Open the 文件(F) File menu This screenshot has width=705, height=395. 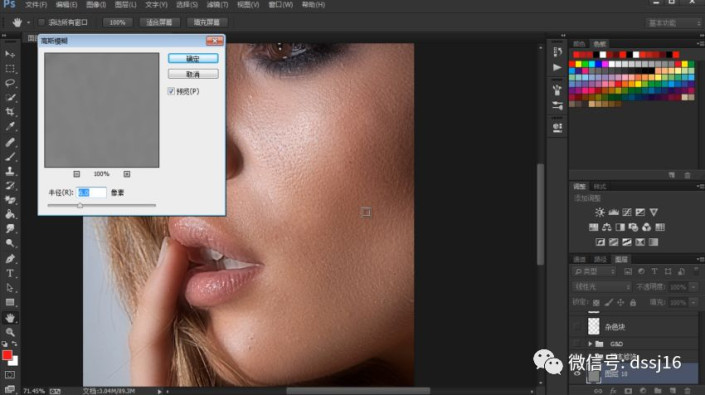[36, 4]
